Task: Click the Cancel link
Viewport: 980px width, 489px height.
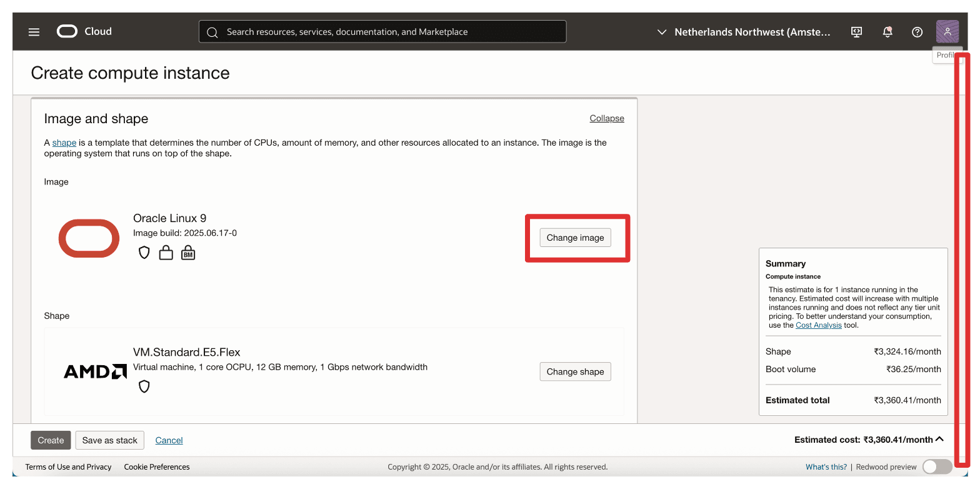Action: point(169,440)
